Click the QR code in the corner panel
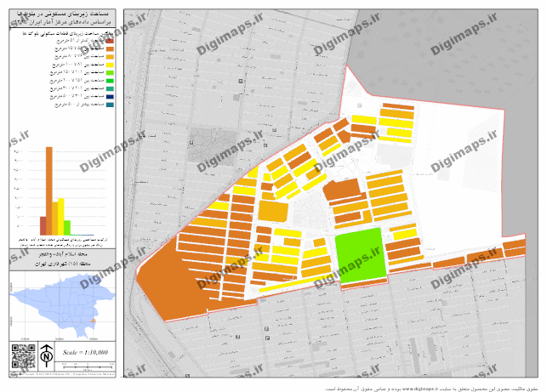 pos(23,356)
